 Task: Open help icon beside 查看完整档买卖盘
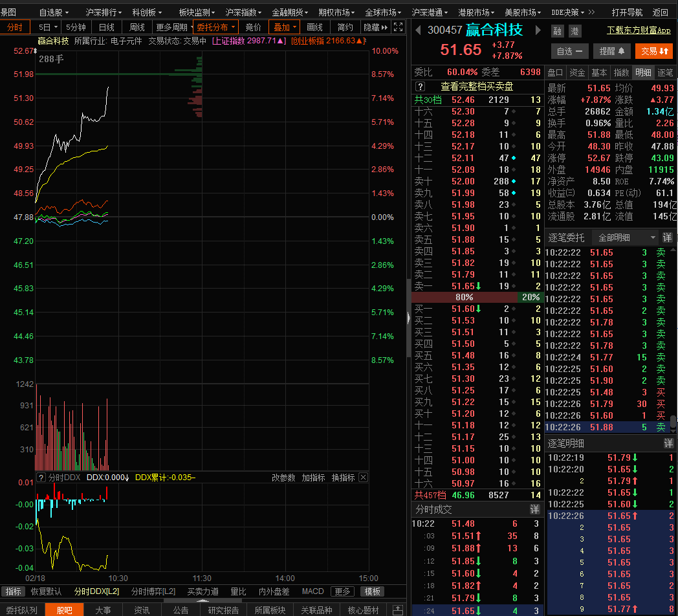coord(420,87)
